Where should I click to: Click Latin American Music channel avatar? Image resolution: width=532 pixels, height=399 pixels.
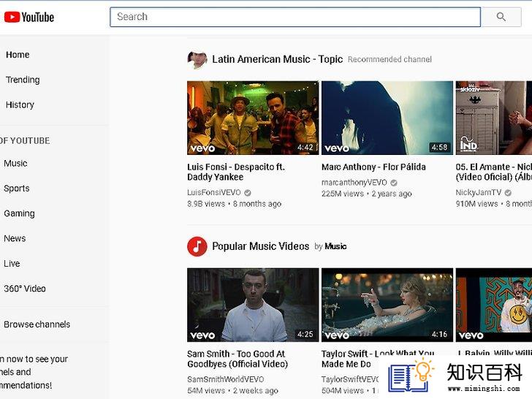tap(197, 59)
